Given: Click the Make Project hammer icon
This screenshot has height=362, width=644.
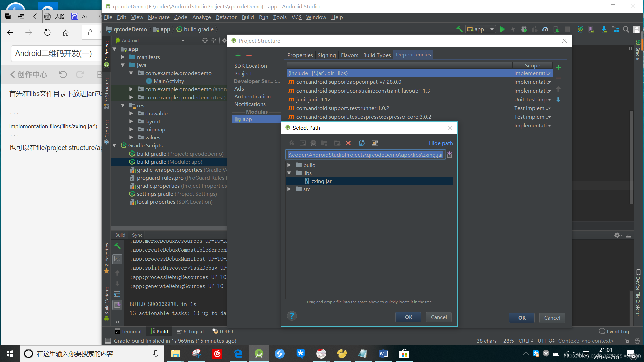Looking at the screenshot, I should (x=459, y=29).
